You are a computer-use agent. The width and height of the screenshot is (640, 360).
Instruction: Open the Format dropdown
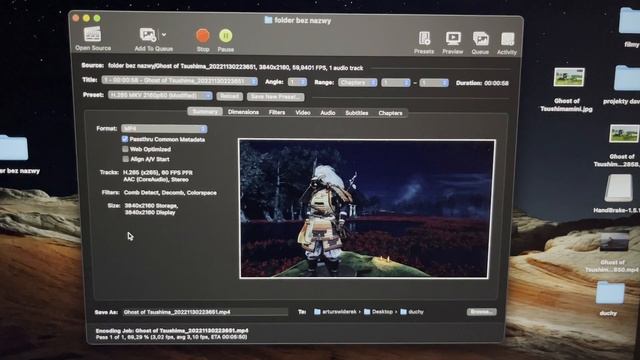(x=164, y=129)
